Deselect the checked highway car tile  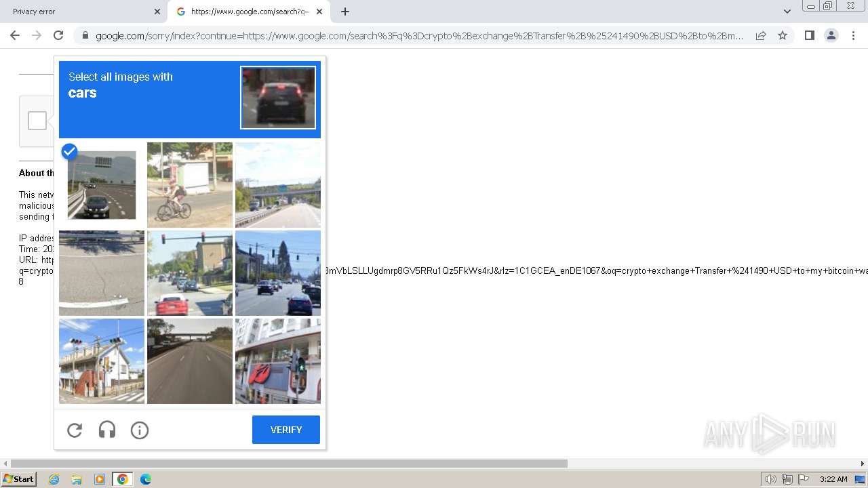[x=102, y=185]
